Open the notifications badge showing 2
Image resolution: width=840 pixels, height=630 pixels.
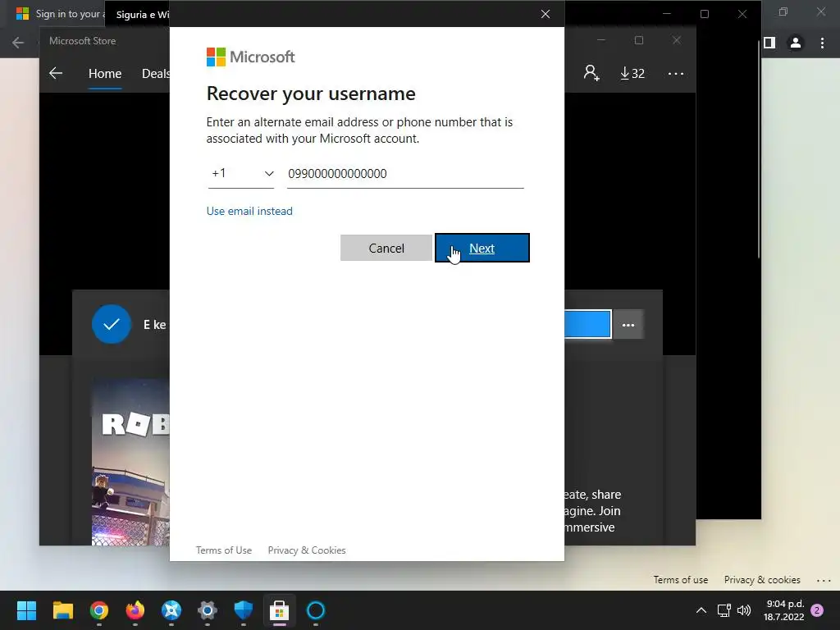click(817, 610)
